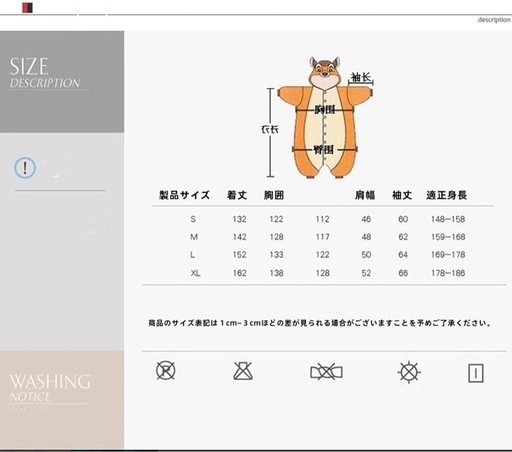Click the 適正身長 column header
This screenshot has height=452, width=512.
click(447, 195)
